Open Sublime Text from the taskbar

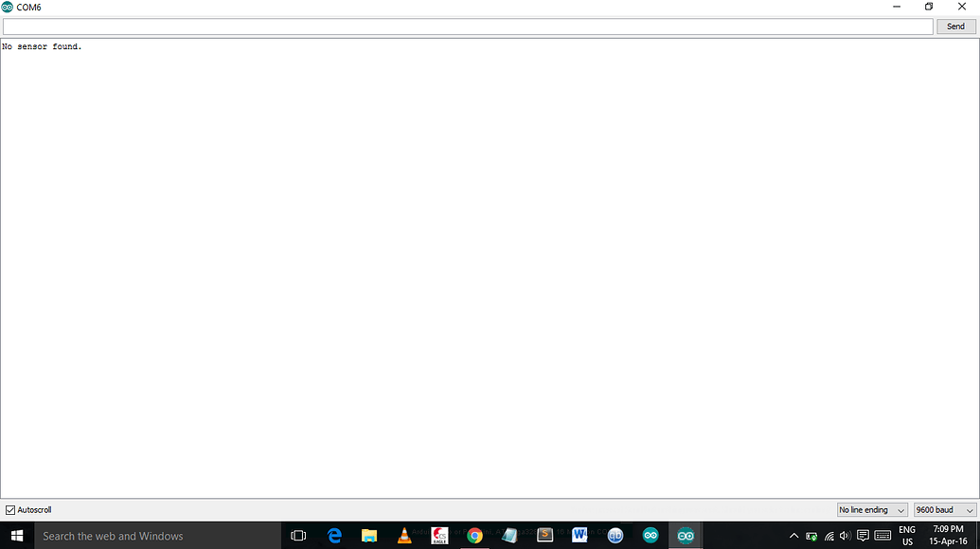[x=544, y=535]
